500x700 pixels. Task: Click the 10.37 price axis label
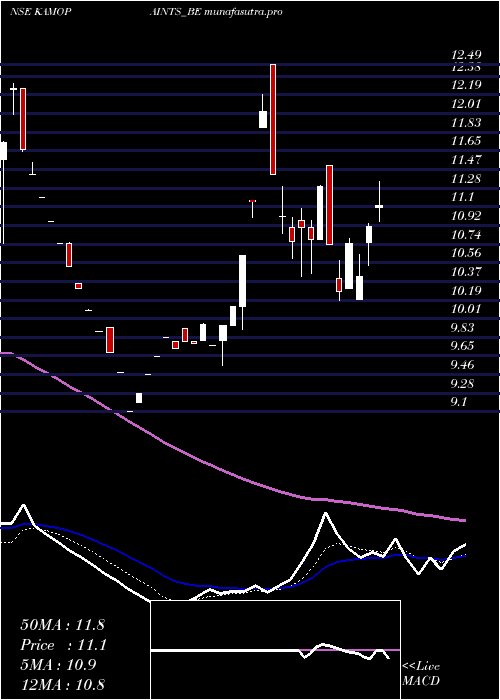tap(466, 271)
